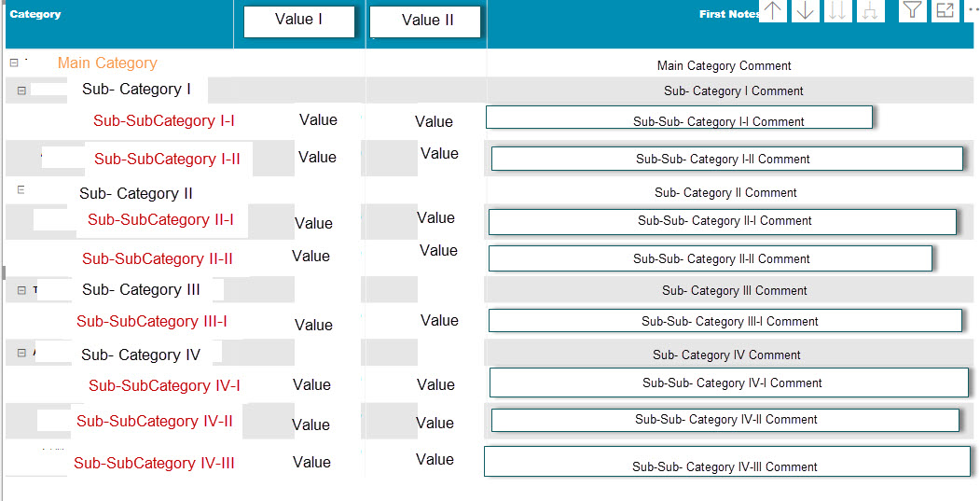Click Sub- Category III Comment text
This screenshot has width=980, height=501.
point(735,291)
